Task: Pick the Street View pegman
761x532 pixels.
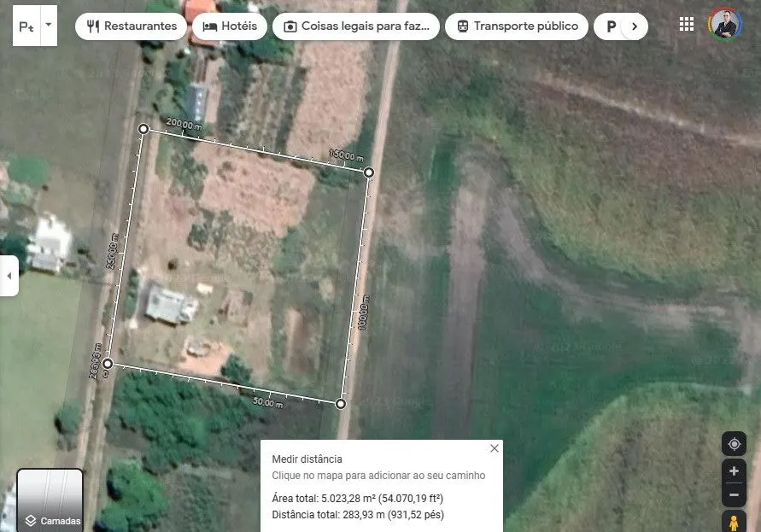Action: point(734,522)
